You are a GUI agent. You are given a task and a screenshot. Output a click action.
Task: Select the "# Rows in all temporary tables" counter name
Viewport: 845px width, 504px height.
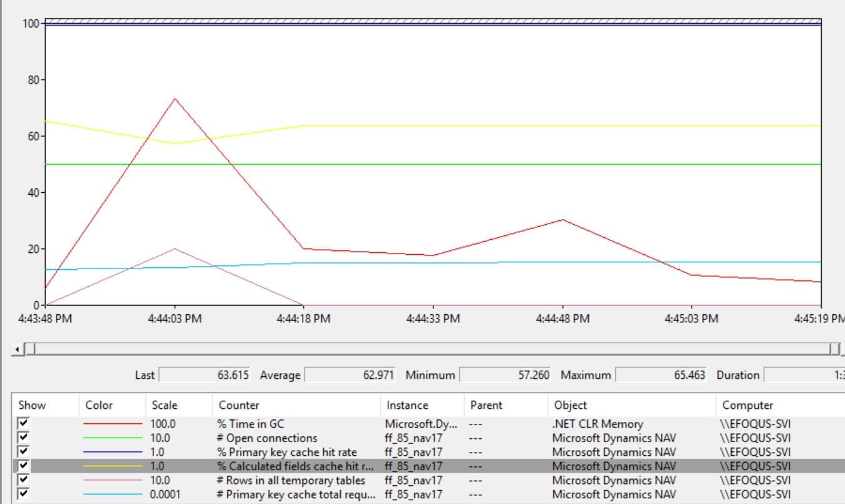click(291, 481)
